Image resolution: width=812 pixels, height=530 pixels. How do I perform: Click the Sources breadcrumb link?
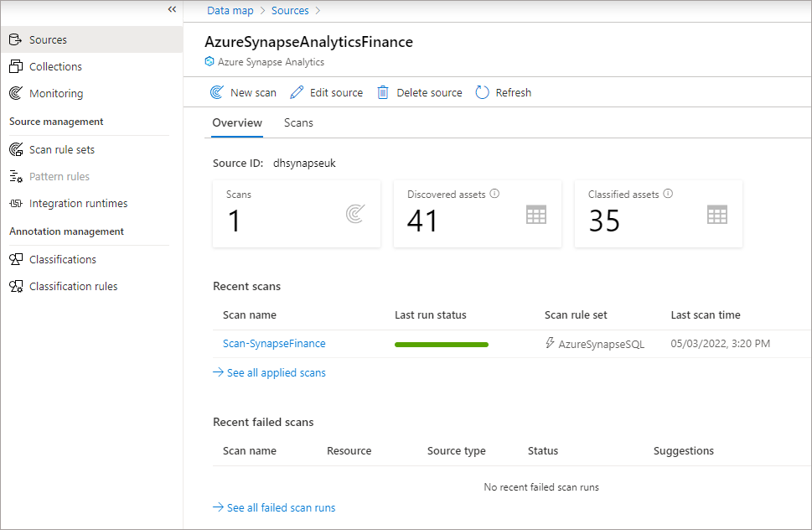point(290,10)
